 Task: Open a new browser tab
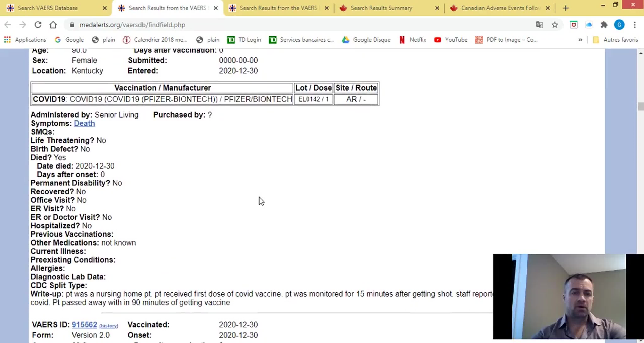coord(566,8)
